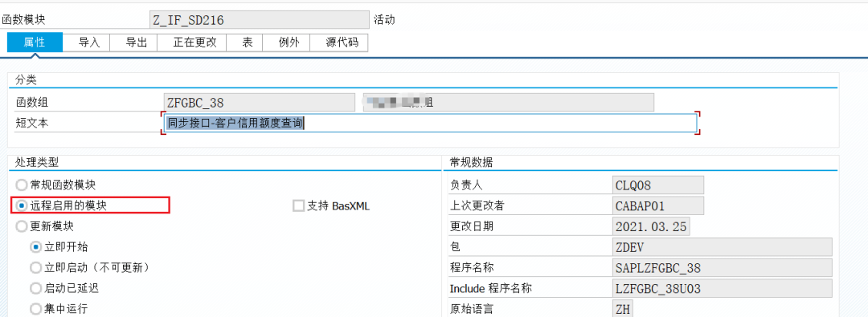The height and width of the screenshot is (317, 868).
Task: Select the 远程启用的模块 radio button
Action: [x=22, y=205]
